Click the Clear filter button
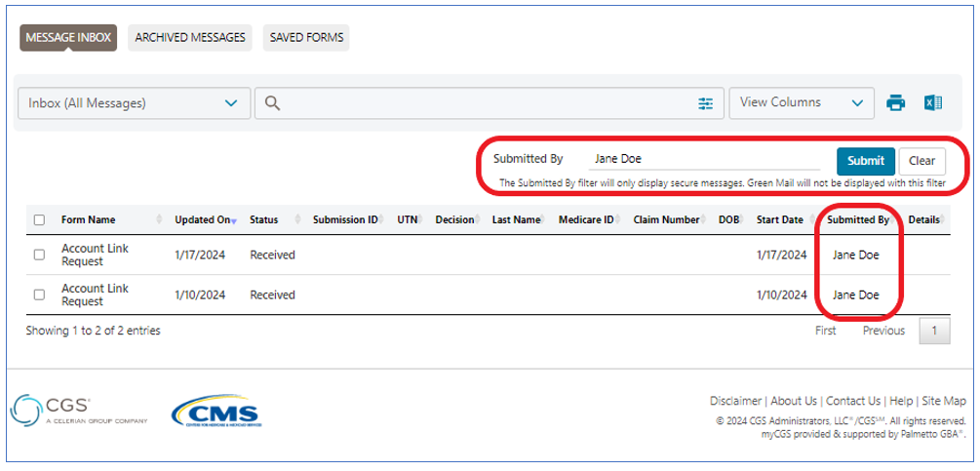The image size is (980, 471). click(x=921, y=161)
